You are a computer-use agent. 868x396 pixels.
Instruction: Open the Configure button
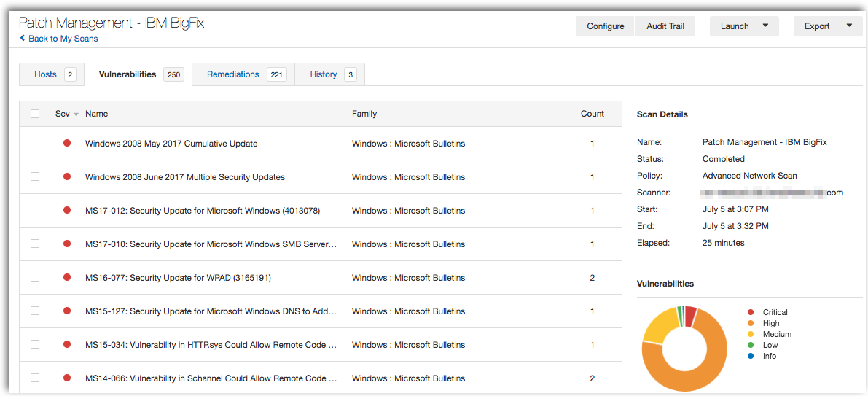coord(606,26)
